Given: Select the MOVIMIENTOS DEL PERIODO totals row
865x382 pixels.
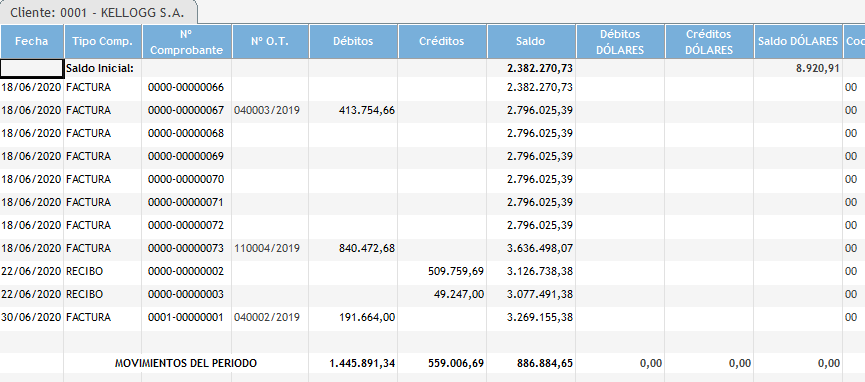Looking at the screenshot, I should 432,363.
